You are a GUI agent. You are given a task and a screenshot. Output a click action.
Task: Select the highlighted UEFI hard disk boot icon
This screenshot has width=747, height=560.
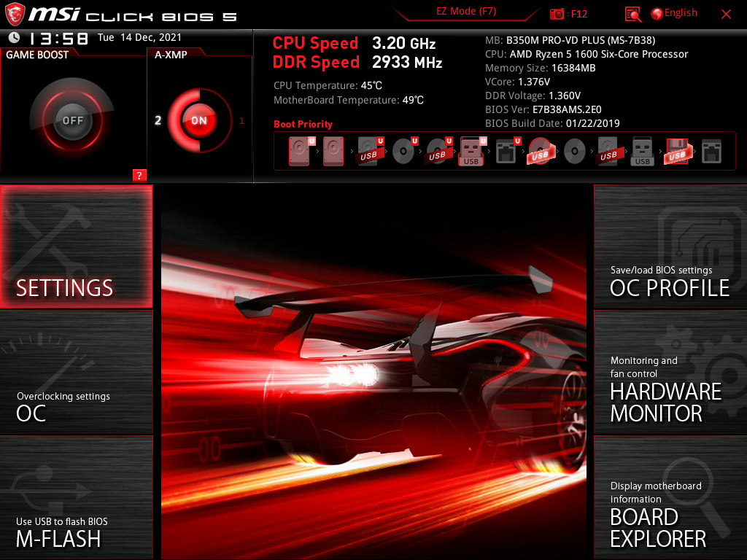(x=301, y=151)
